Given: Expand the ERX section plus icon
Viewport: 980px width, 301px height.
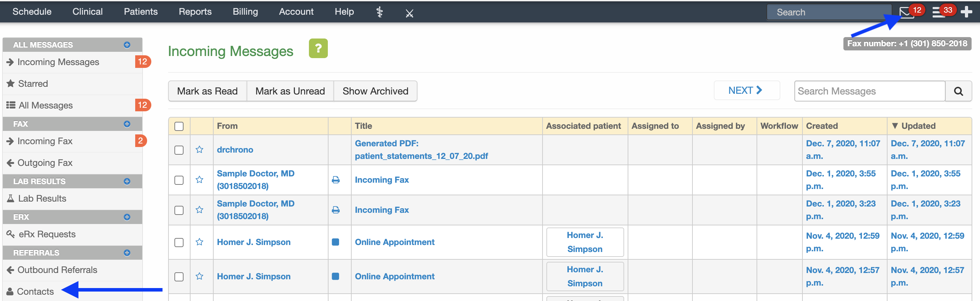Looking at the screenshot, I should point(127,217).
